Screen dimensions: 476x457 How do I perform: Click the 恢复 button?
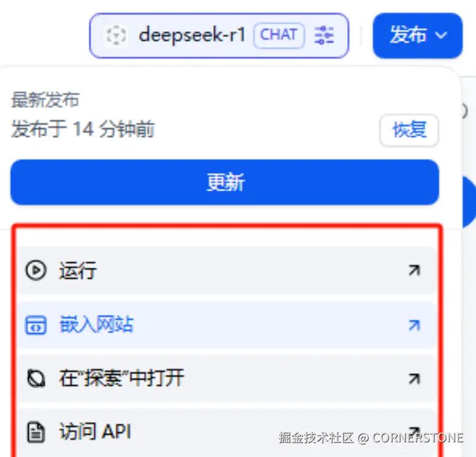(x=409, y=130)
